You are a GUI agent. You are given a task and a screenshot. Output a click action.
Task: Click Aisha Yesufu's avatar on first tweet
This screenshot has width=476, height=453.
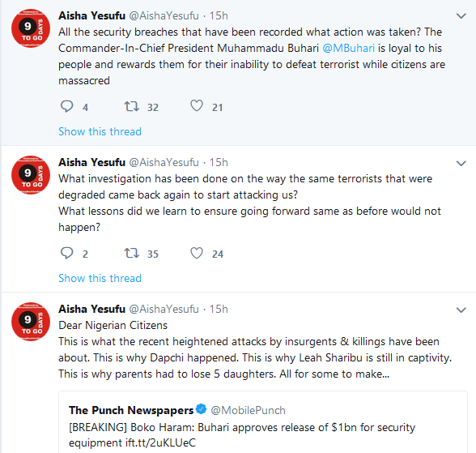pos(31,28)
